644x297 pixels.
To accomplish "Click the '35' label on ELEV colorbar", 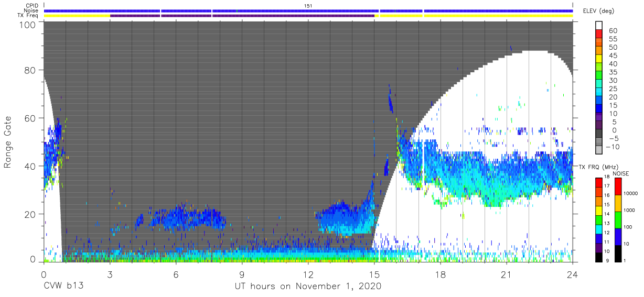I will tap(613, 72).
